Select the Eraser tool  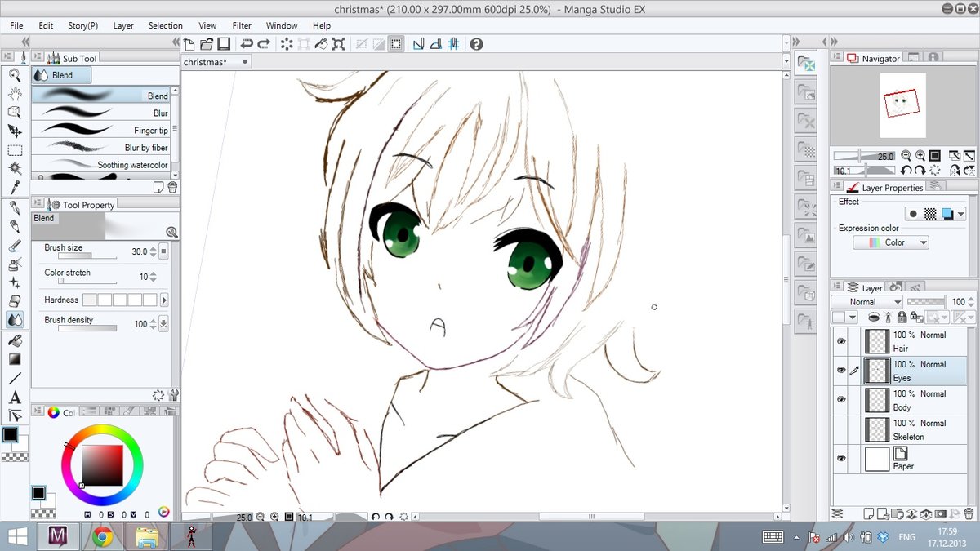(x=14, y=301)
